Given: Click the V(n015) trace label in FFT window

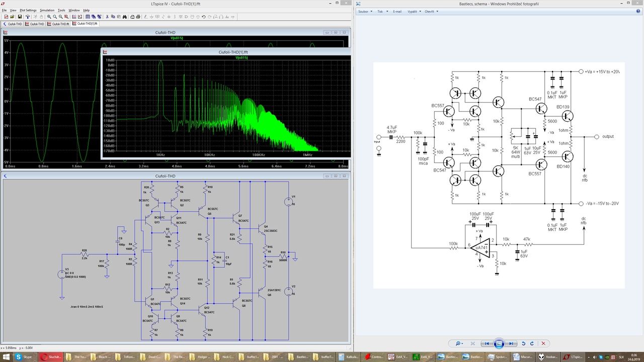Looking at the screenshot, I should click(242, 58).
